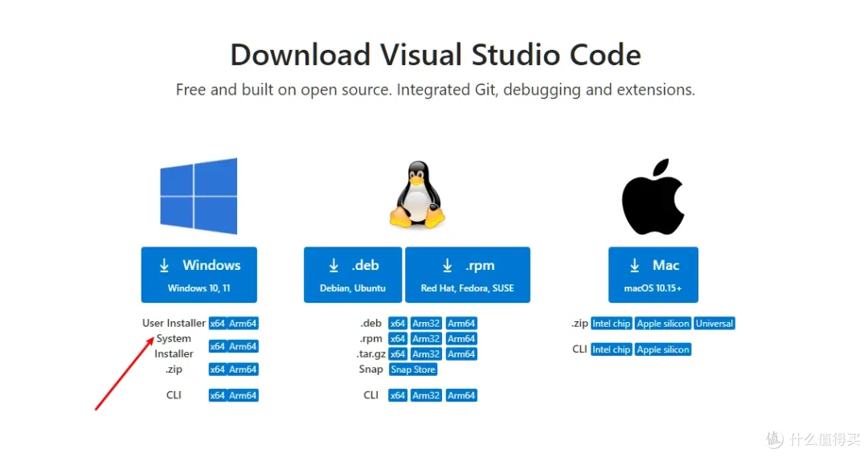Select Mac .zip Universal build
This screenshot has height=457, width=868.
[x=714, y=323]
